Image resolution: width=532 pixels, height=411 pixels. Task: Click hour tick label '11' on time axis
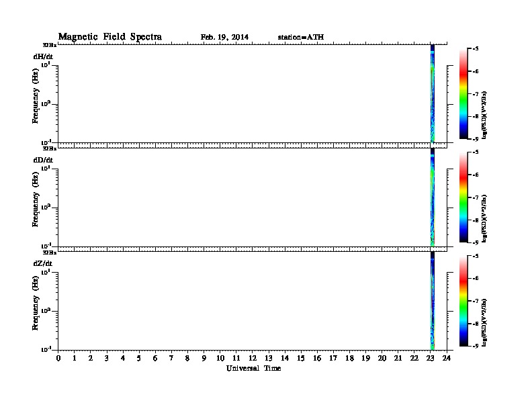tap(236, 358)
